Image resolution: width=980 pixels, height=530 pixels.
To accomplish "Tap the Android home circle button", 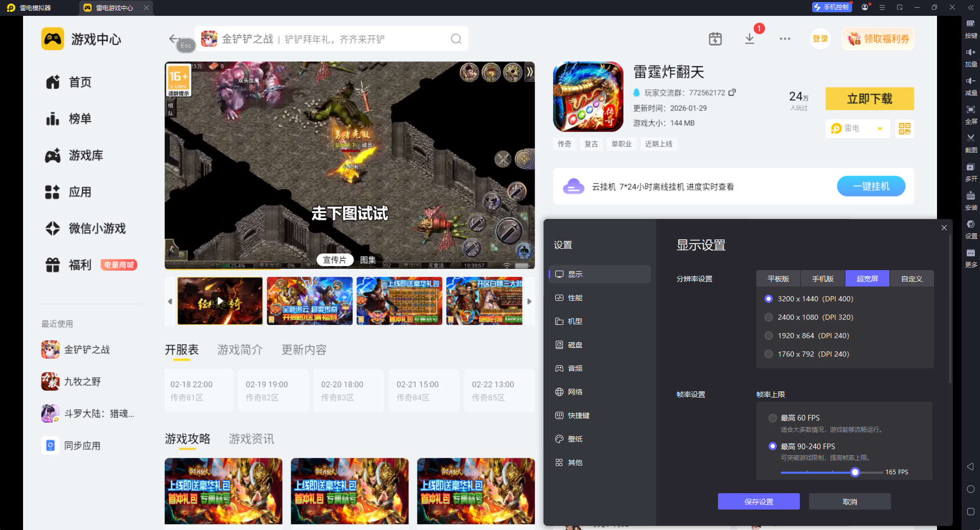I will 970,489.
